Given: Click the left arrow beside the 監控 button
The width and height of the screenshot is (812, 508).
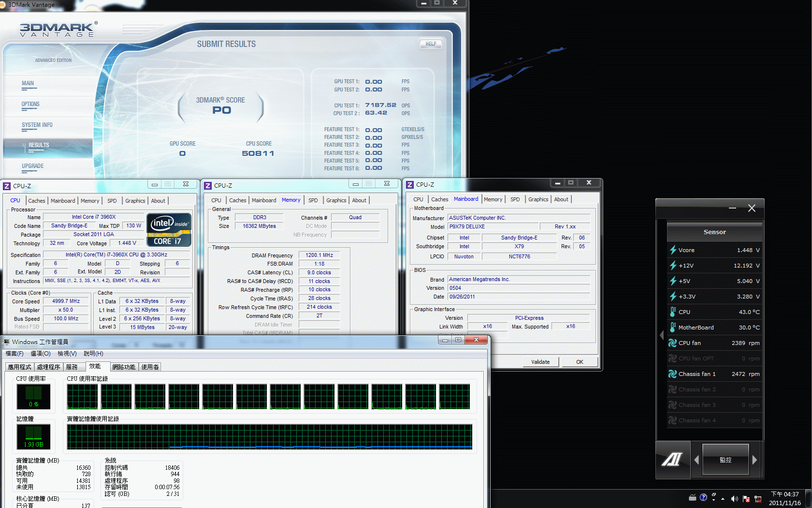Looking at the screenshot, I should 696,460.
